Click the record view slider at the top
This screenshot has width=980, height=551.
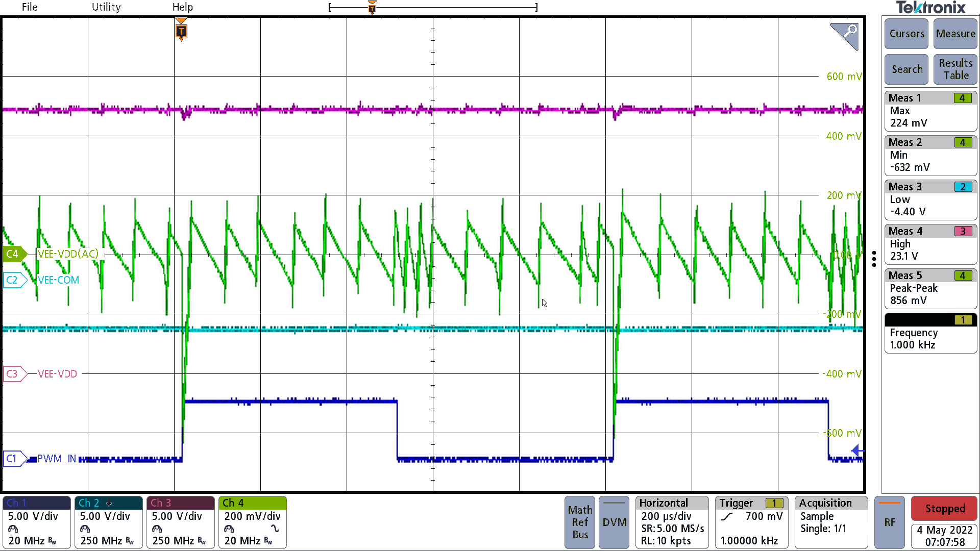point(433,7)
